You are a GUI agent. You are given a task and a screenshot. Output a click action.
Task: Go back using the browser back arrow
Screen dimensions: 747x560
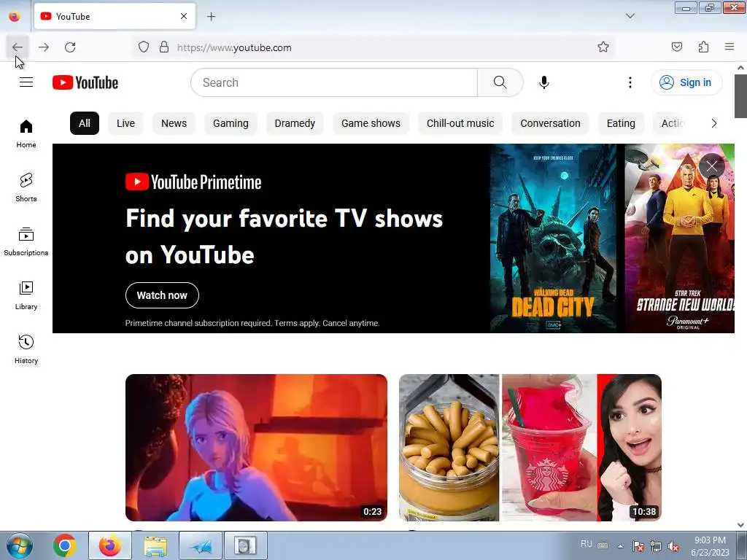[18, 47]
